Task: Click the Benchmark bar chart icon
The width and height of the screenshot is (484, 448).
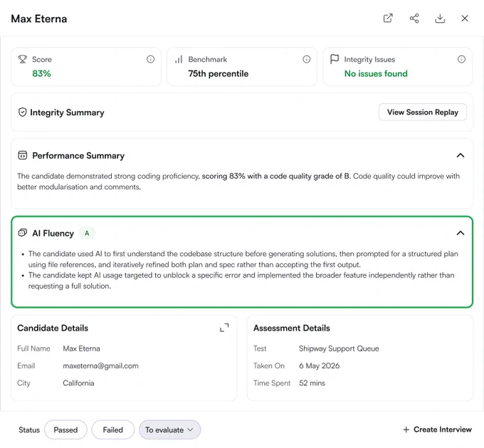Action: coord(179,59)
